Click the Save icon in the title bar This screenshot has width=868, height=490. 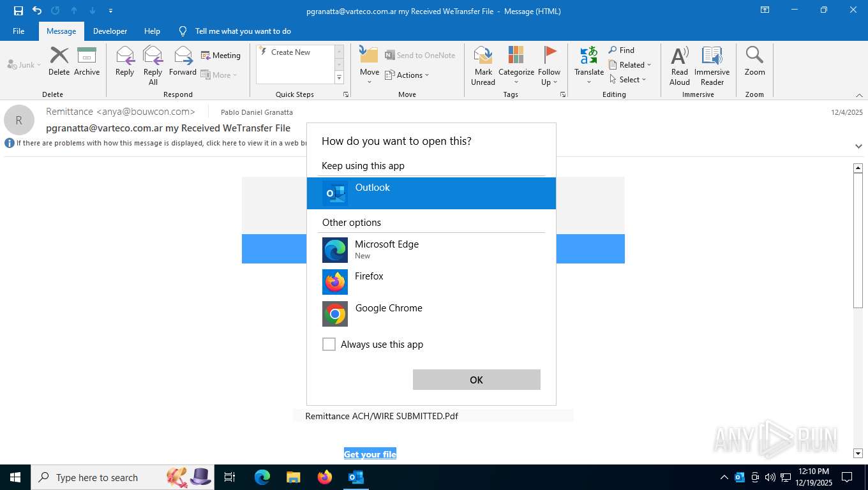19,11
